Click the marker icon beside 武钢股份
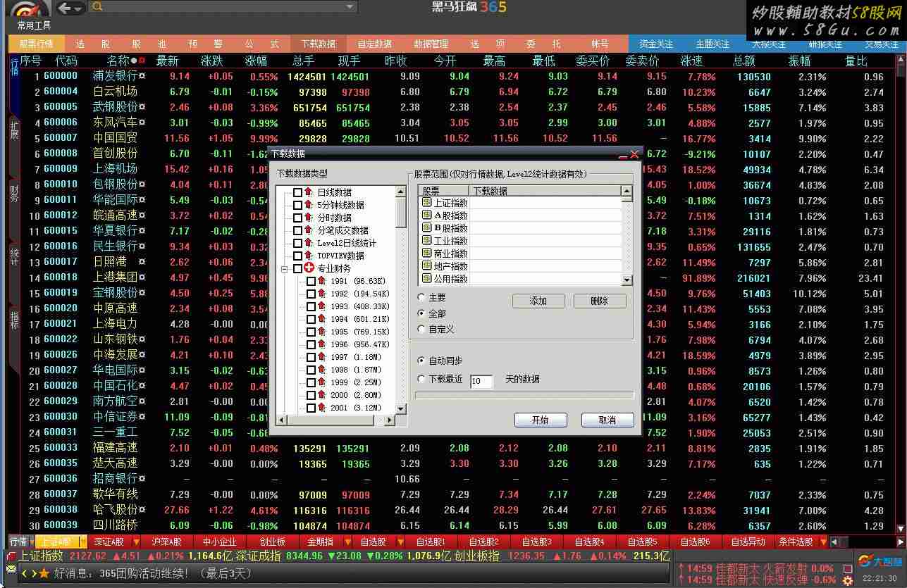The width and height of the screenshot is (907, 588). coord(142,107)
